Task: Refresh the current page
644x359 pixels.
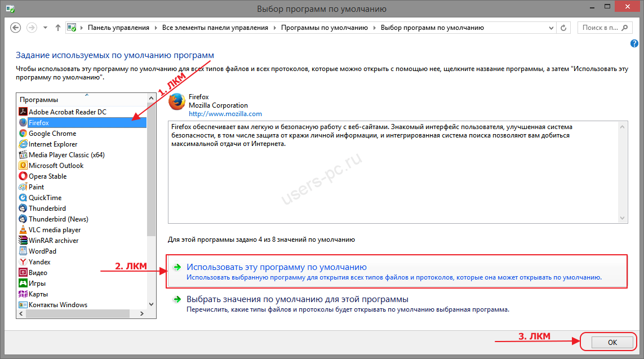Action: pyautogui.click(x=563, y=27)
